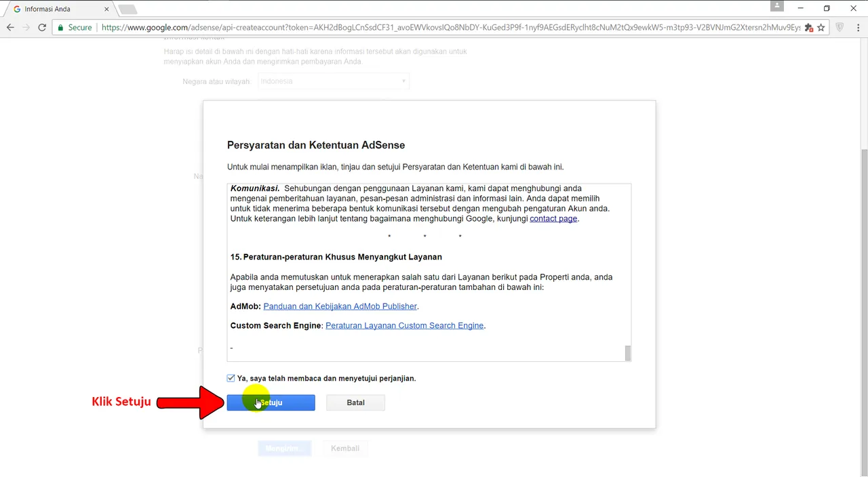Click the blue Setuju button
This screenshot has height=477, width=868.
271,402
